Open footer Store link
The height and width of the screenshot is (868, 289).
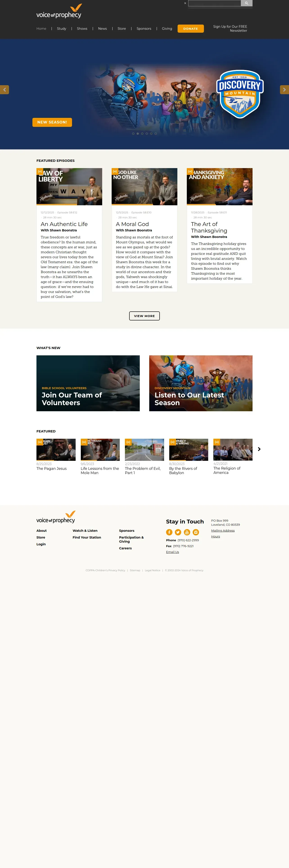tap(41, 537)
